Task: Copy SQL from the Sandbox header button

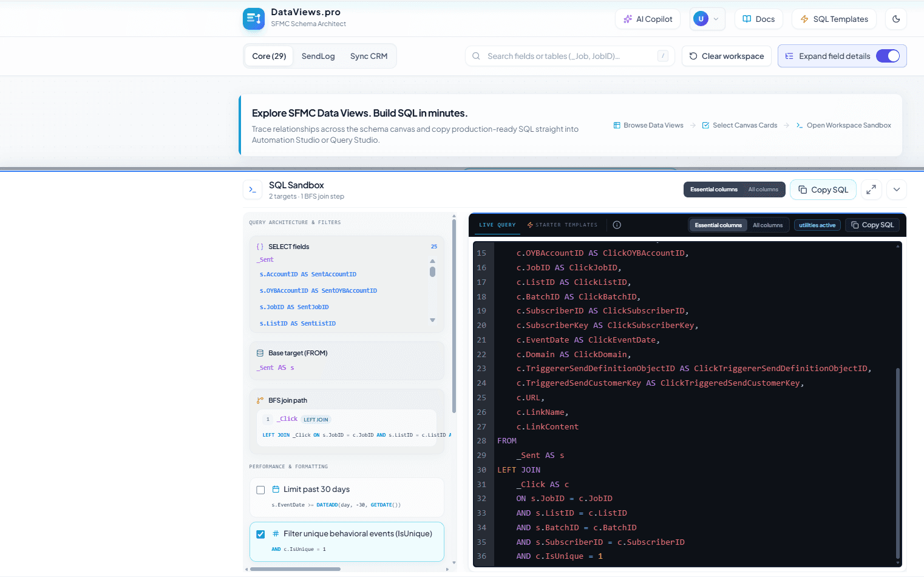Action: click(x=823, y=189)
